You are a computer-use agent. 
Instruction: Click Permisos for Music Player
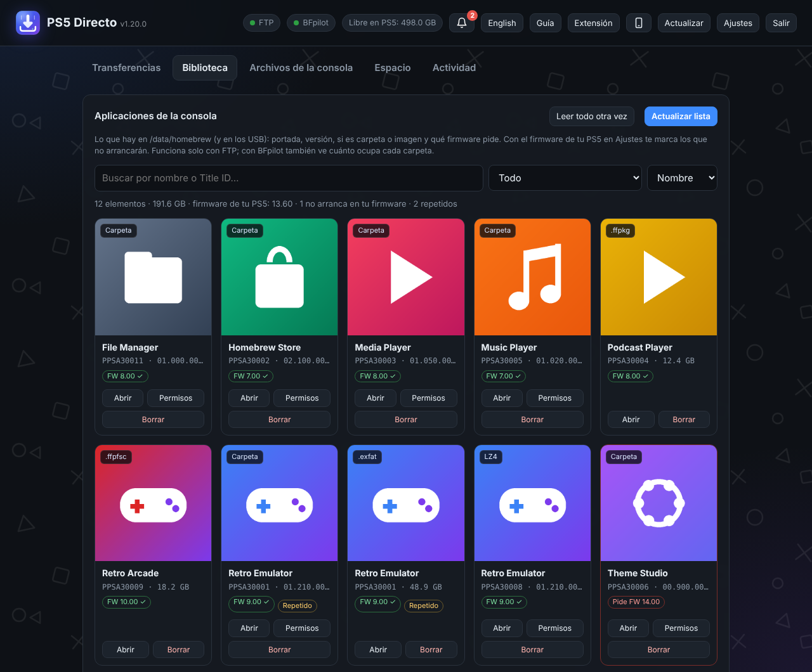[555, 398]
